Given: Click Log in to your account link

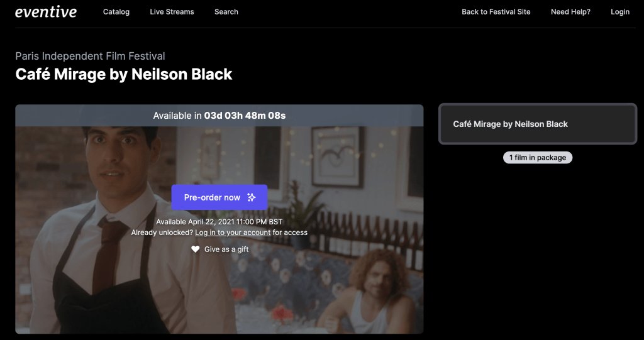Looking at the screenshot, I should pos(233,233).
